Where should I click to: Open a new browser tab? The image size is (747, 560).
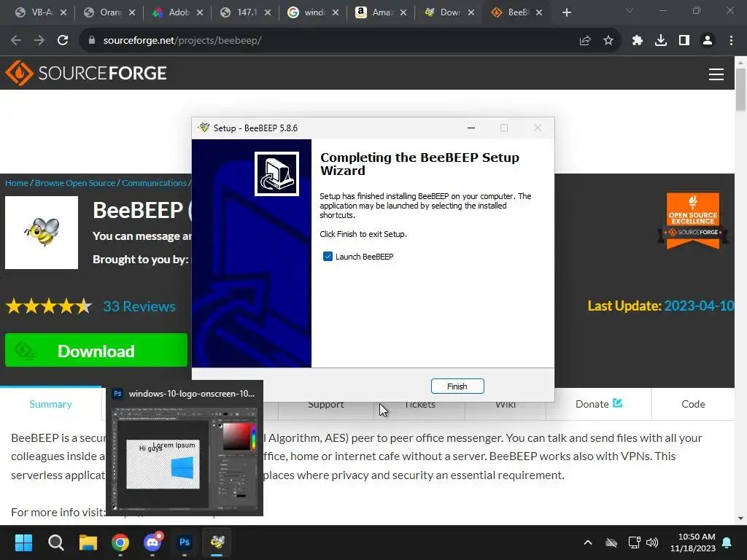(566, 12)
